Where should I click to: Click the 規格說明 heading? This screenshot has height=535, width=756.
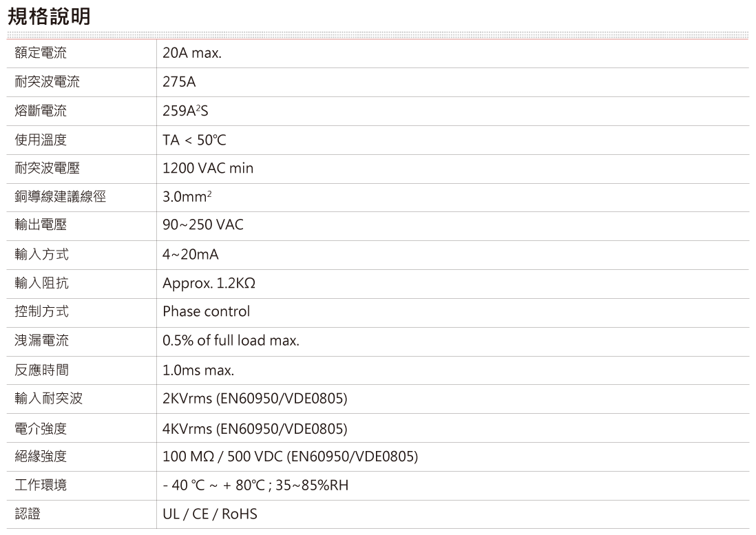[49, 17]
